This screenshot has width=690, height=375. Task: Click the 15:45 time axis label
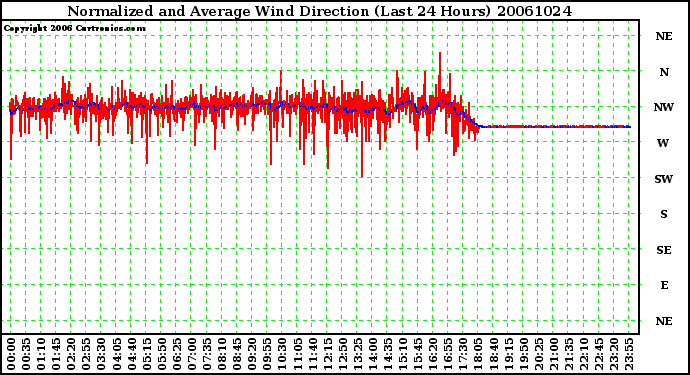(418, 354)
